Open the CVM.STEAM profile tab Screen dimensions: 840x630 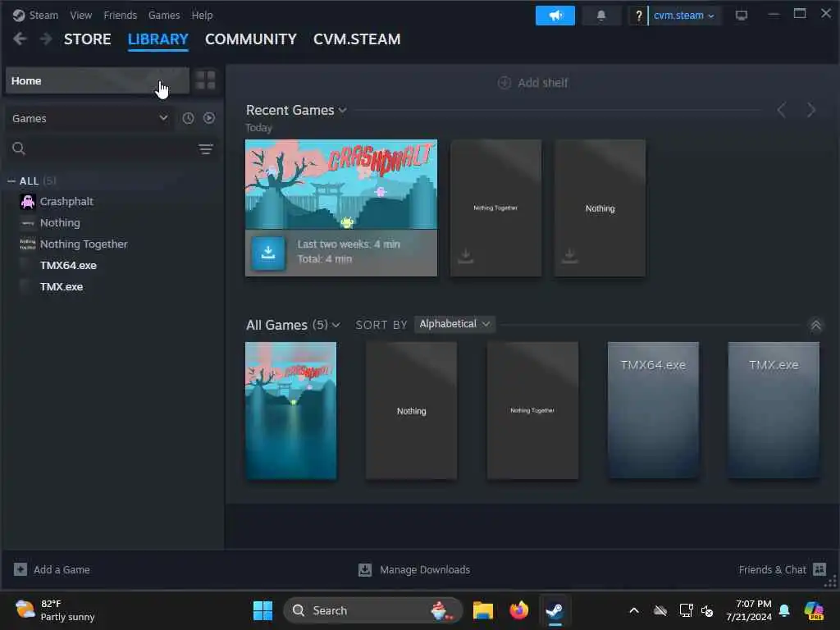(357, 39)
